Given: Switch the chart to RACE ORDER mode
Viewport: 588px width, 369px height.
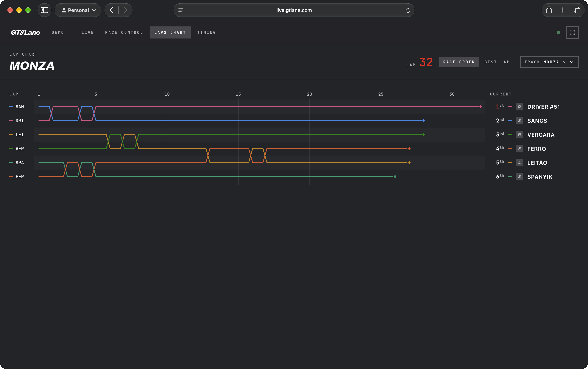Looking at the screenshot, I should [x=459, y=62].
